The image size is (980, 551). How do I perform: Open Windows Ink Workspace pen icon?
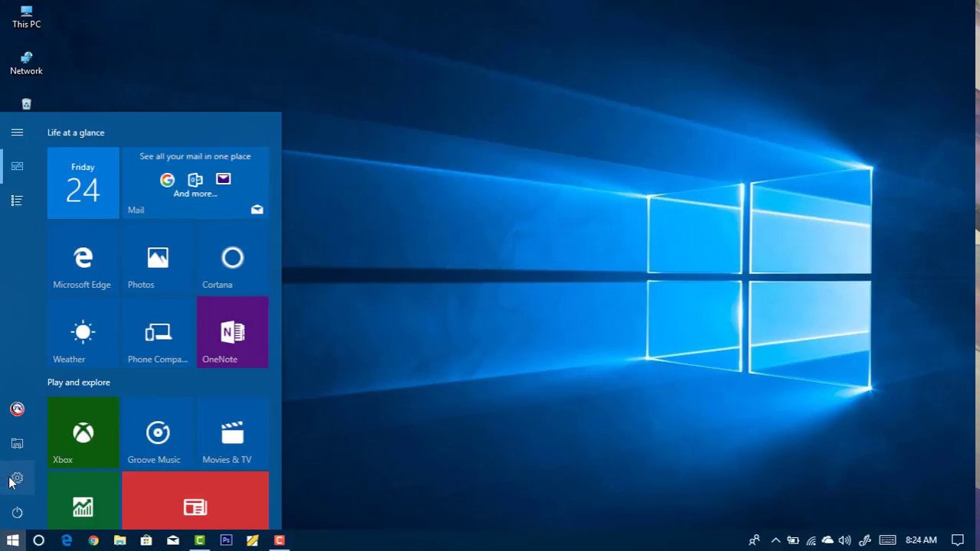pyautogui.click(x=865, y=540)
